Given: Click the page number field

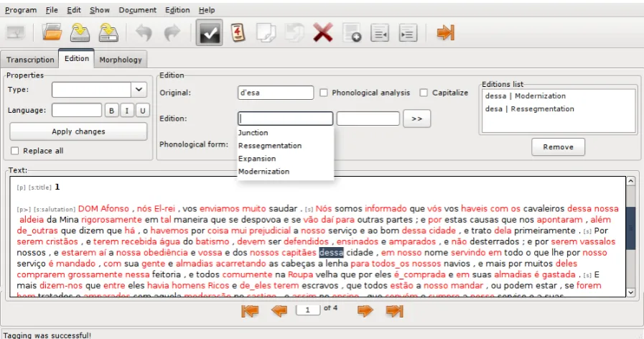Looking at the screenshot, I should [x=307, y=310].
